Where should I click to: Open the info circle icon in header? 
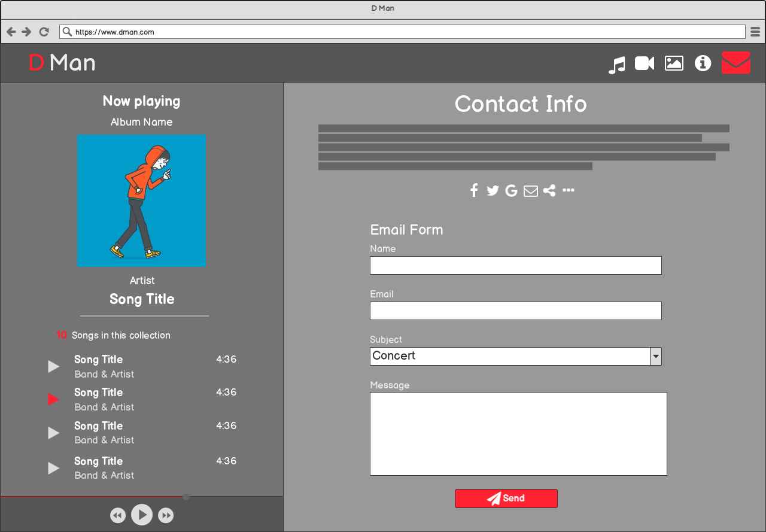click(703, 63)
